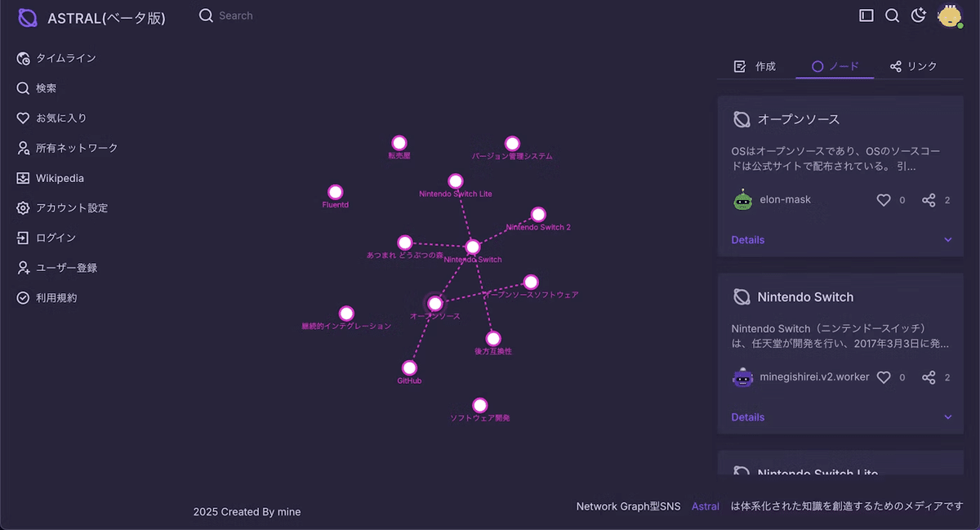The height and width of the screenshot is (530, 980).
Task: Click share icon on Nintendo Switch card
Action: pyautogui.click(x=929, y=377)
